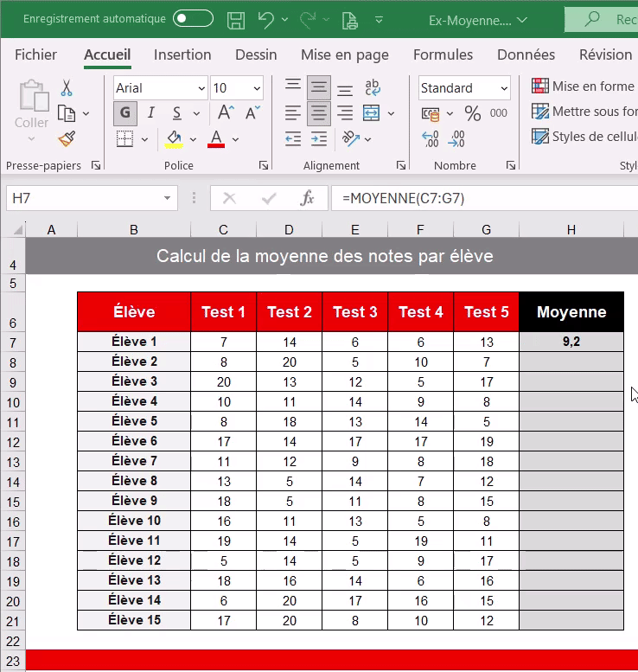Viewport: 638px width, 672px height.
Task: Decrease indent in Alignement group
Action: coord(293,139)
